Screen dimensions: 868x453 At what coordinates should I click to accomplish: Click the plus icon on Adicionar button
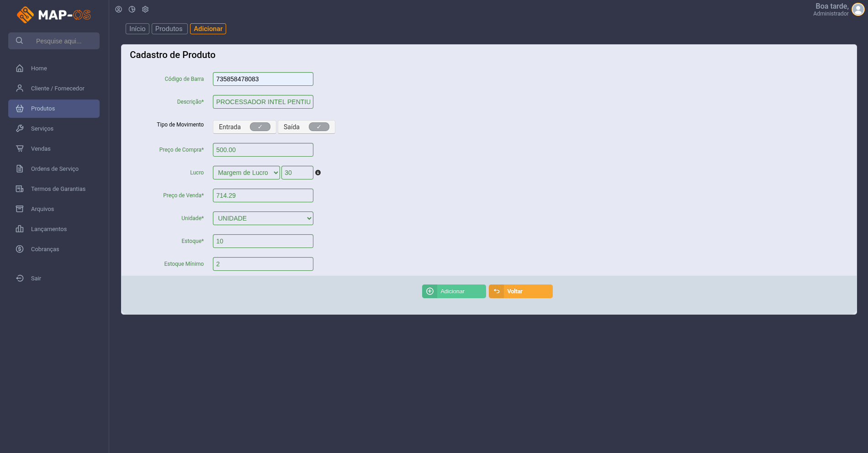pyautogui.click(x=430, y=291)
